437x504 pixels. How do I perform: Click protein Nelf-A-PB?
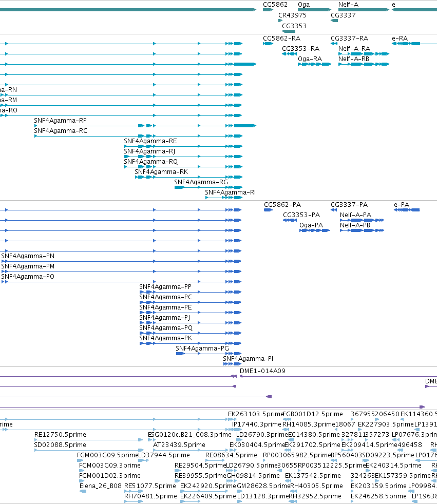click(355, 225)
